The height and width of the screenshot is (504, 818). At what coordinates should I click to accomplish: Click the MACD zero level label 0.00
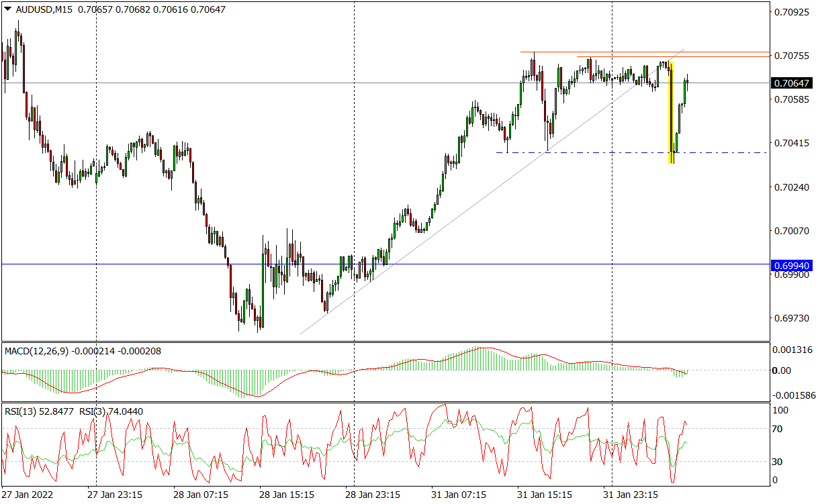pos(782,370)
